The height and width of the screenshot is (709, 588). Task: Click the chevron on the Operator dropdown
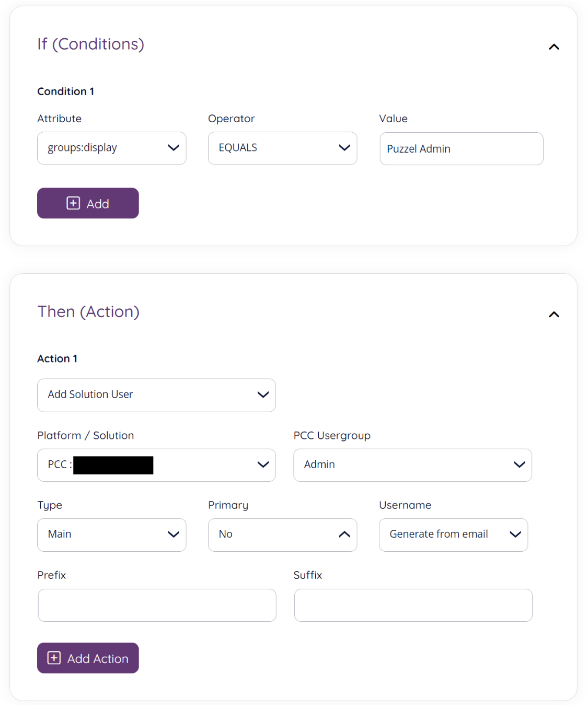pos(344,148)
